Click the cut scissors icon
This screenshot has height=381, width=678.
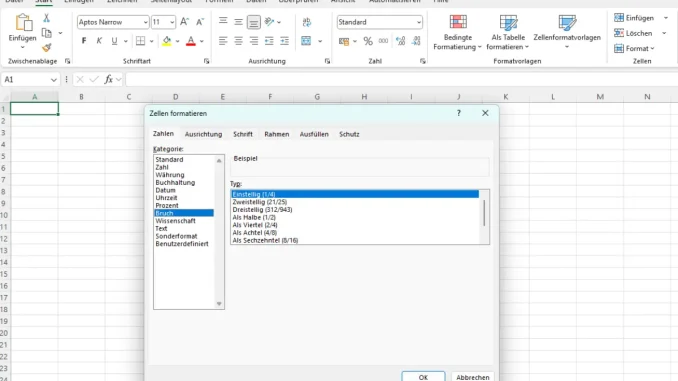tap(46, 18)
